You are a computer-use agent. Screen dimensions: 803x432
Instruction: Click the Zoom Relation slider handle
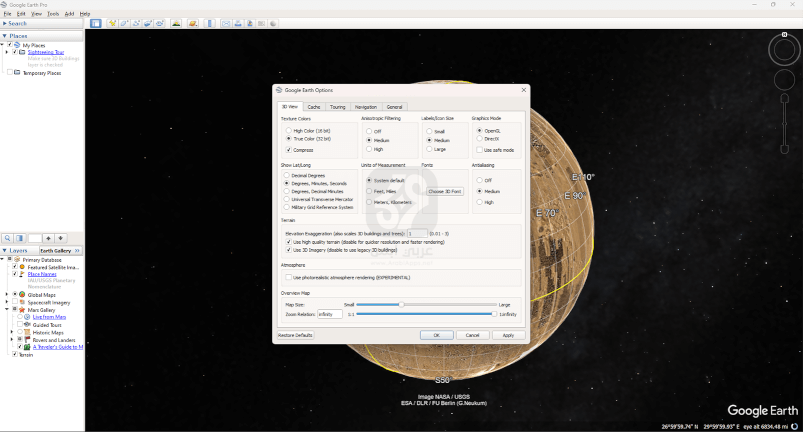pos(494,314)
